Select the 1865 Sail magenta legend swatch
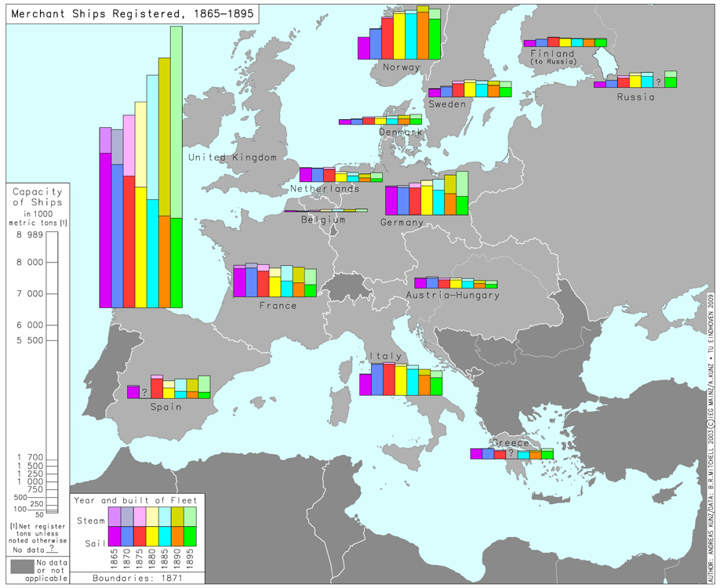The image size is (720, 588). click(114, 535)
